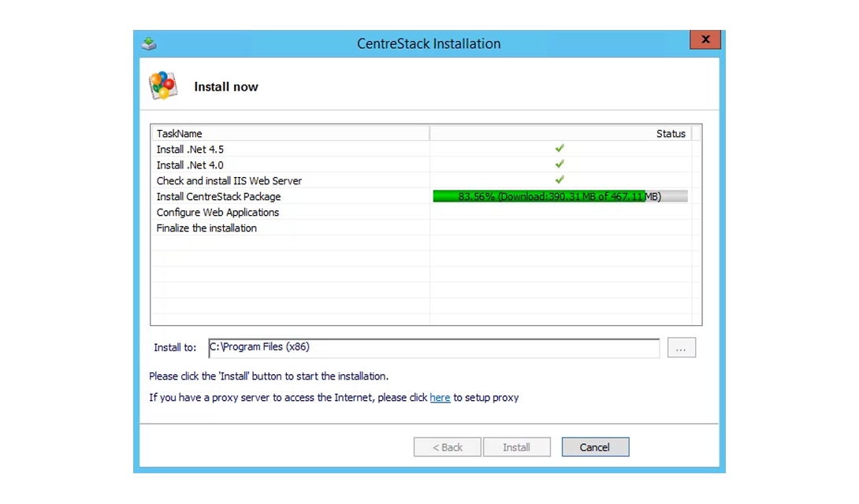Click the Install to label
859x504 pixels.
point(175,347)
